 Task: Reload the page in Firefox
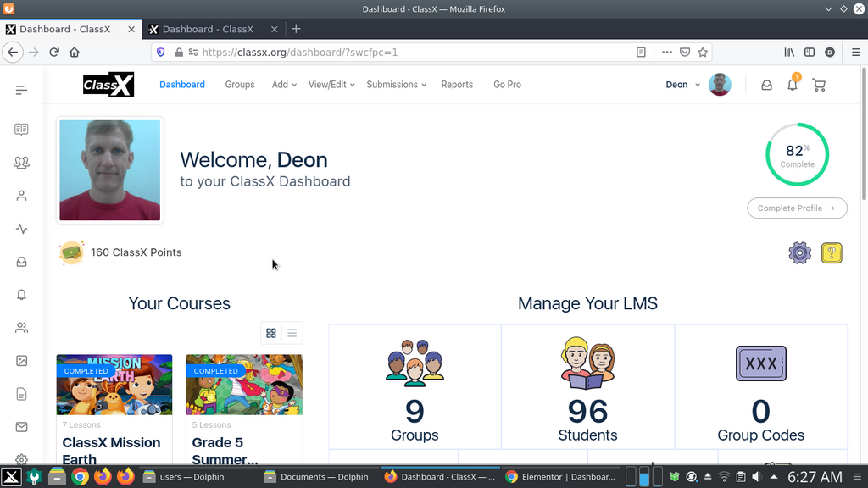tap(53, 52)
